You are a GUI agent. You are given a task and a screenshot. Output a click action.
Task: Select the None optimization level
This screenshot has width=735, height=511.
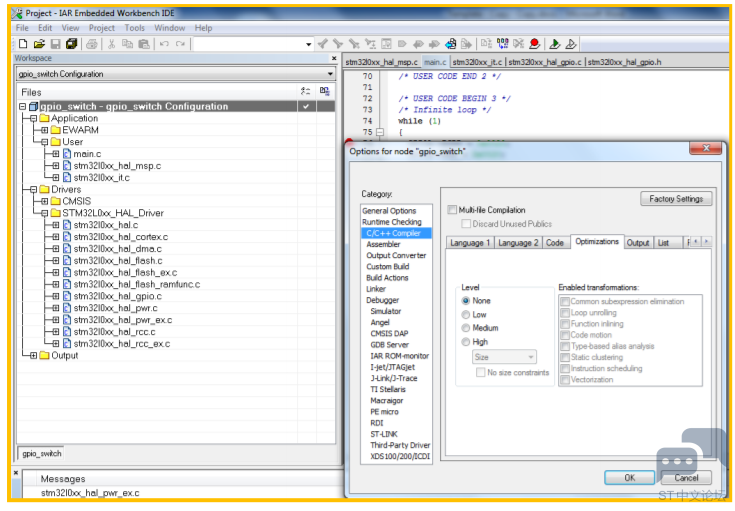coord(465,301)
